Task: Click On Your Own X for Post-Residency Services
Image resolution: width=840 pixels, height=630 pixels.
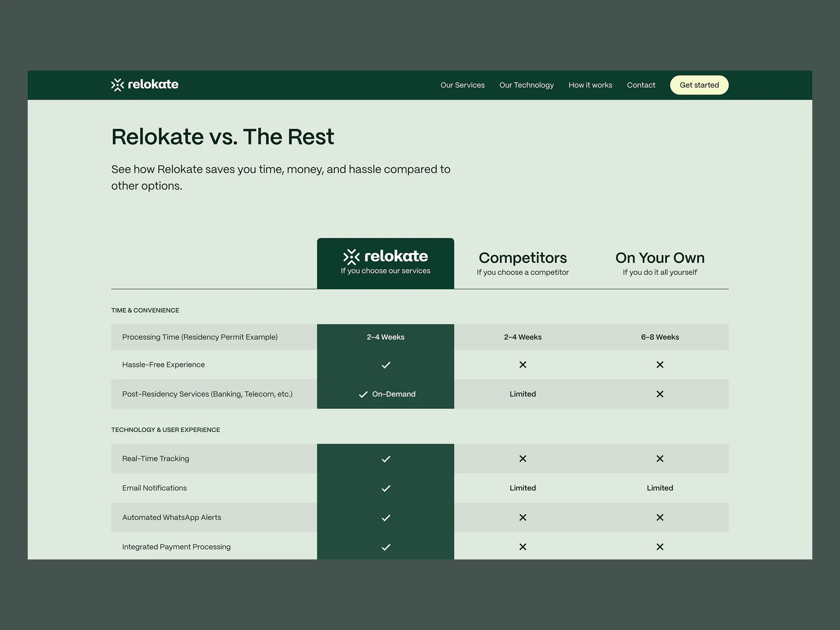Action: [660, 394]
